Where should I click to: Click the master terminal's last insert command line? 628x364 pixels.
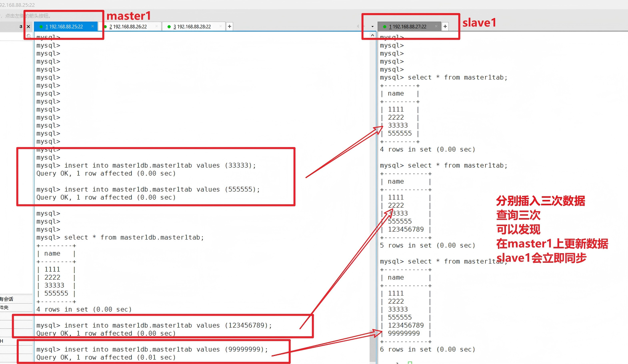[152, 349]
